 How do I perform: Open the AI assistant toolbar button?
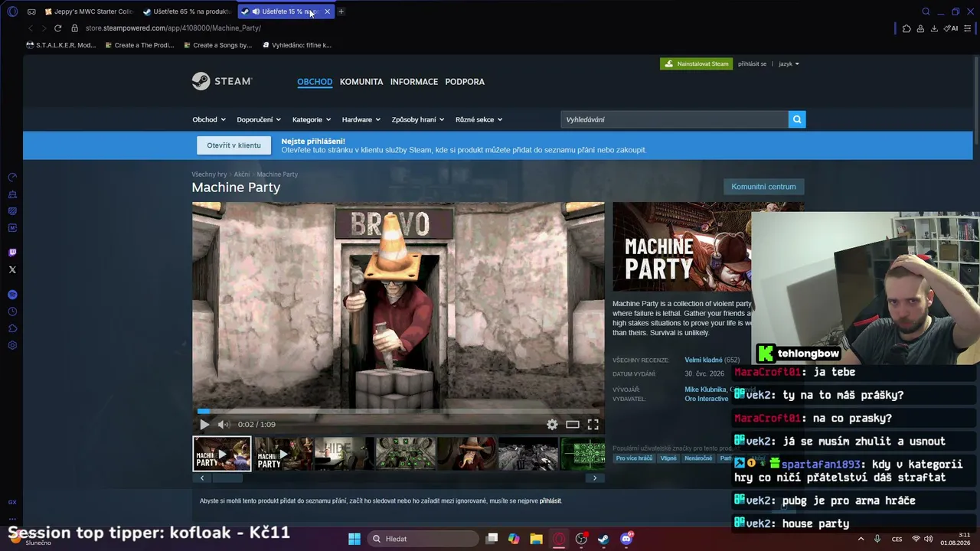tap(952, 28)
